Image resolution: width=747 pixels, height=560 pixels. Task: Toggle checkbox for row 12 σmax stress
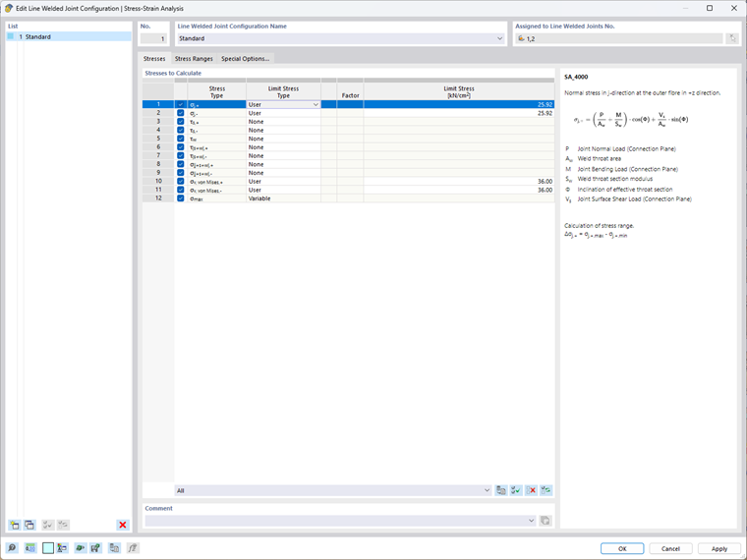[181, 198]
